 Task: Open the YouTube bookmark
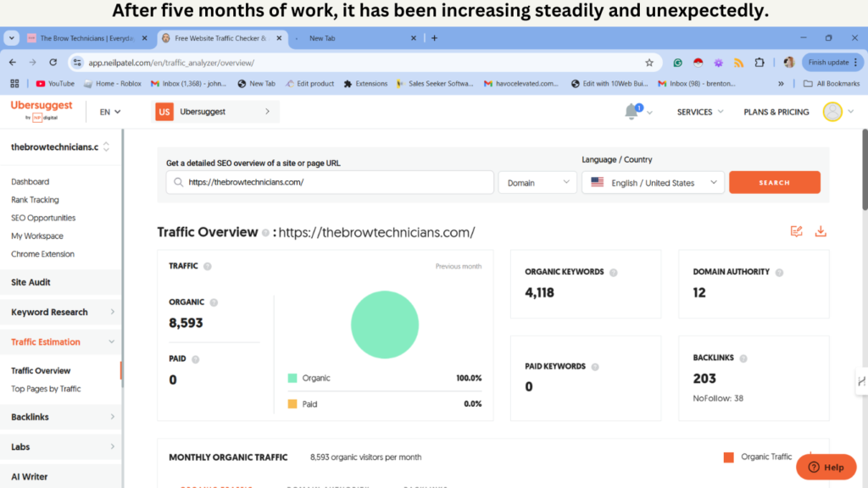click(55, 84)
